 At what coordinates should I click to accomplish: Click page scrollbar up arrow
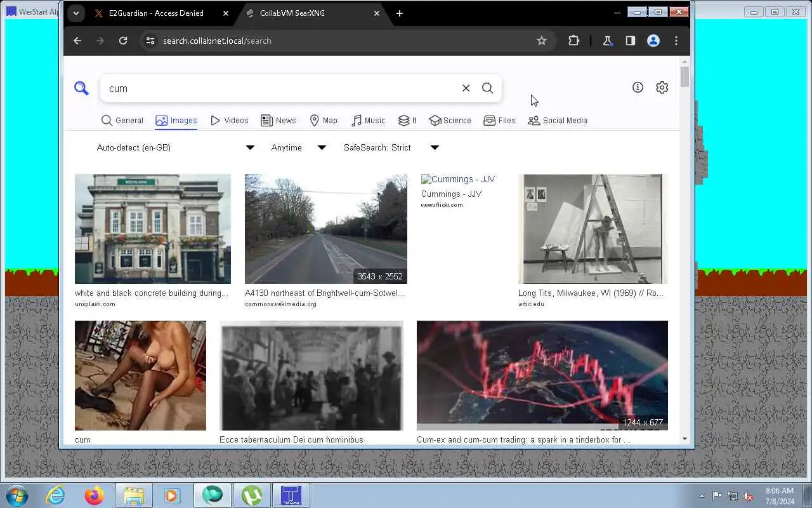click(684, 62)
